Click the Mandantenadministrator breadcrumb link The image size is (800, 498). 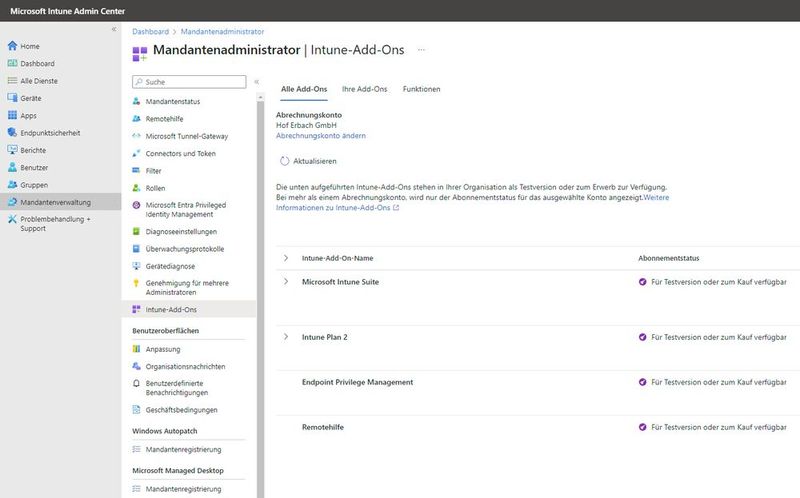point(222,32)
